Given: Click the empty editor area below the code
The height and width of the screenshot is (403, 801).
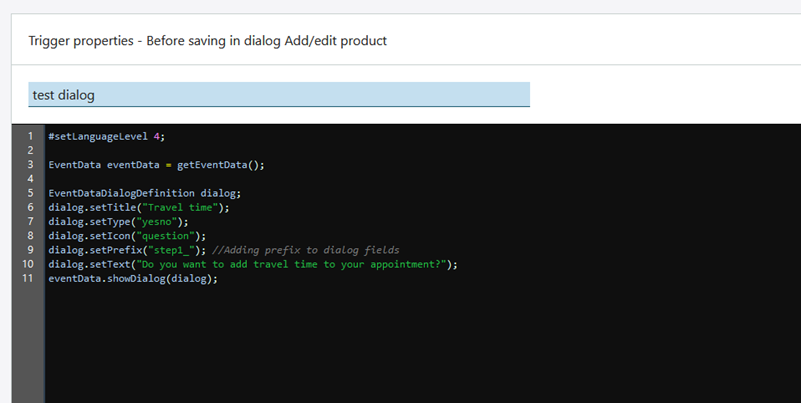Looking at the screenshot, I should coord(400,345).
